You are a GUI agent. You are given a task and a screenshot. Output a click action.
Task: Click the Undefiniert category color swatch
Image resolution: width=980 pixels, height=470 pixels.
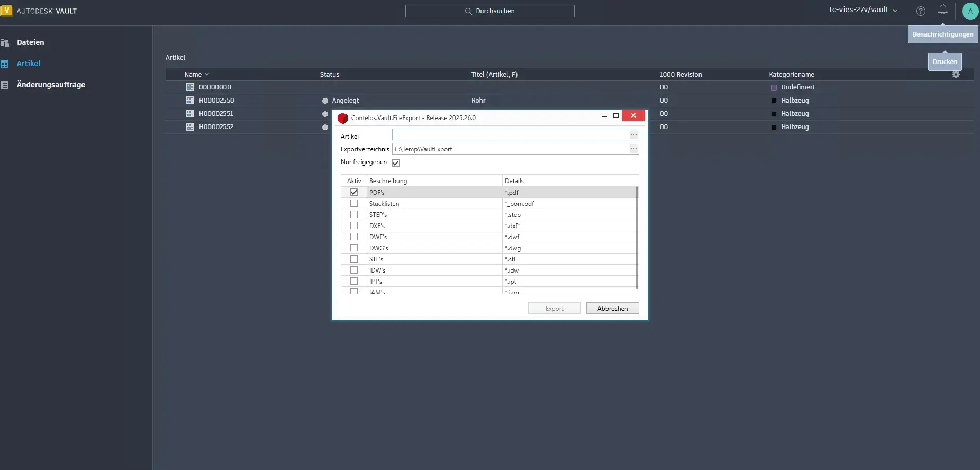tap(774, 88)
